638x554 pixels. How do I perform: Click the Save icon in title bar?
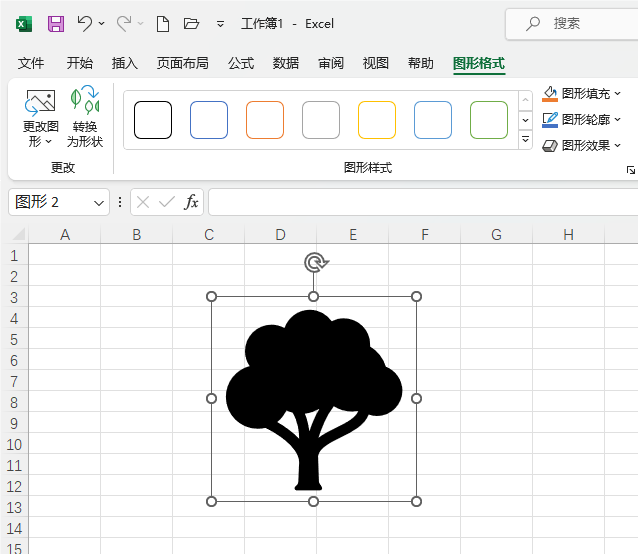pos(56,23)
